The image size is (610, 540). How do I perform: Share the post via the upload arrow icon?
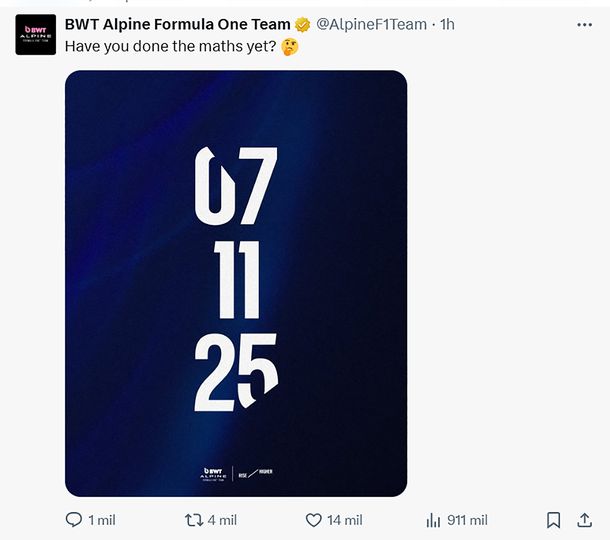[585, 520]
